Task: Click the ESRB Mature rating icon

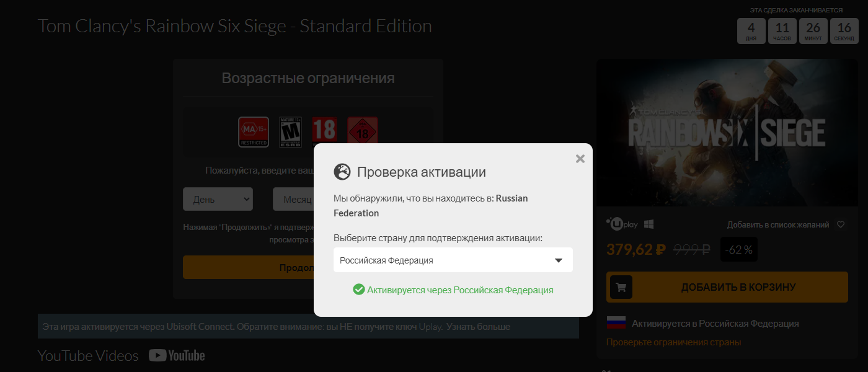Action: 290,132
